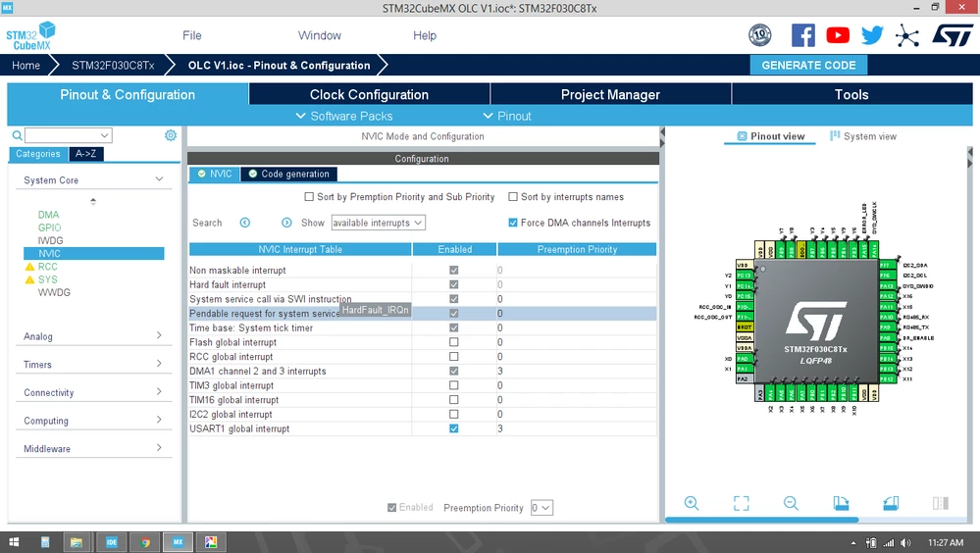Go to Home in breadcrumb

pyautogui.click(x=26, y=65)
